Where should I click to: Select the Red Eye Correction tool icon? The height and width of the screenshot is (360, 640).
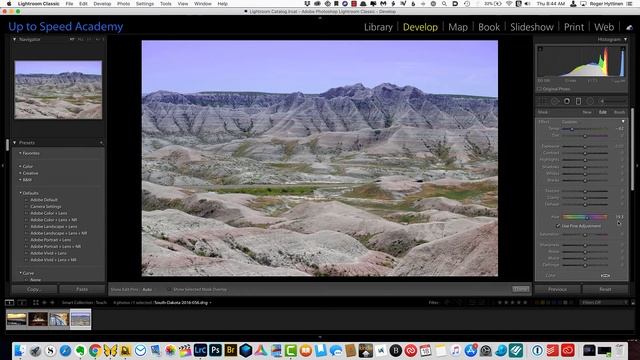(567, 101)
